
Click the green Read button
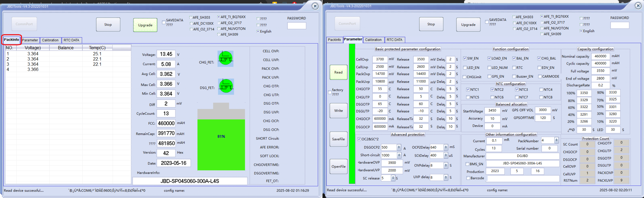[338, 72]
